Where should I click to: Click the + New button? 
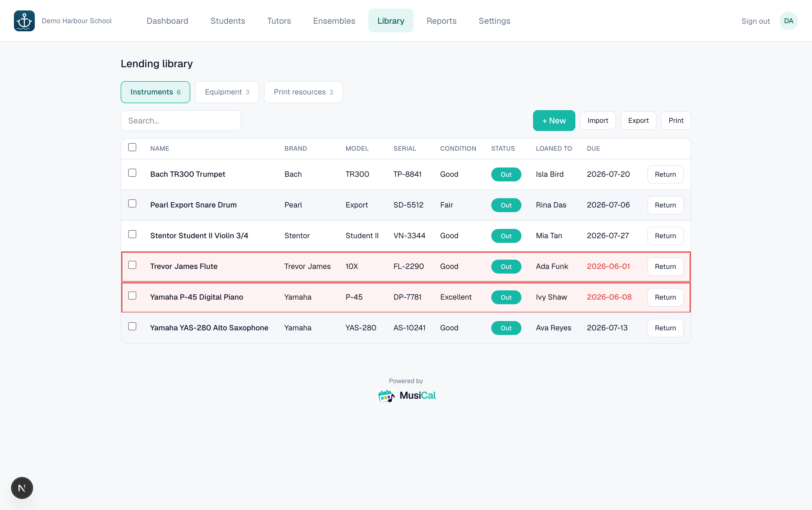tap(554, 121)
